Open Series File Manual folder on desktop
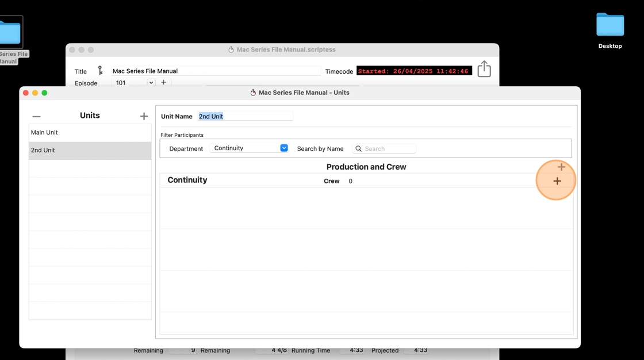The width and height of the screenshot is (644, 360). click(11, 32)
